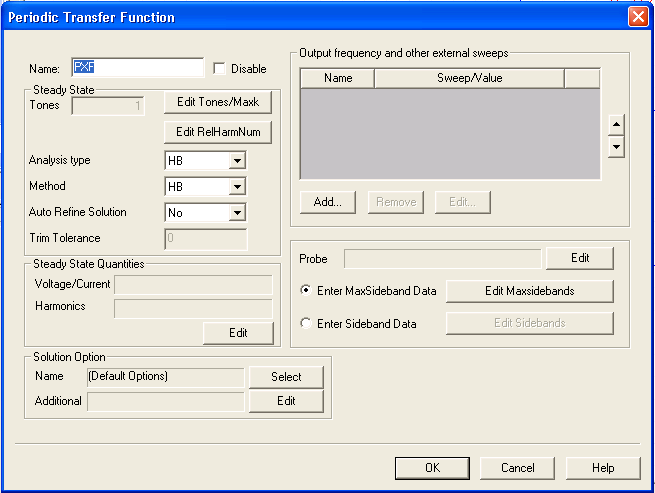655x493 pixels.
Task: Close the Periodic Transfer Function dialog
Action: pyautogui.click(x=637, y=17)
